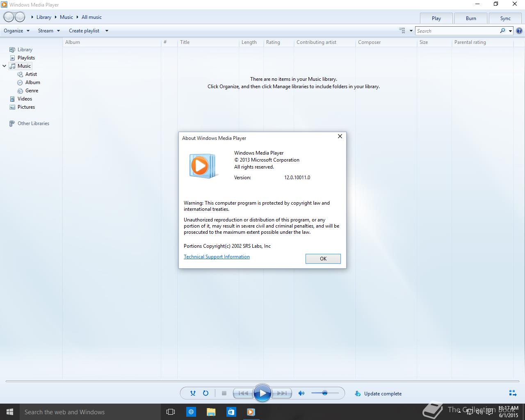Click the Forward navigation arrow button
The width and height of the screenshot is (525, 420).
[x=20, y=17]
